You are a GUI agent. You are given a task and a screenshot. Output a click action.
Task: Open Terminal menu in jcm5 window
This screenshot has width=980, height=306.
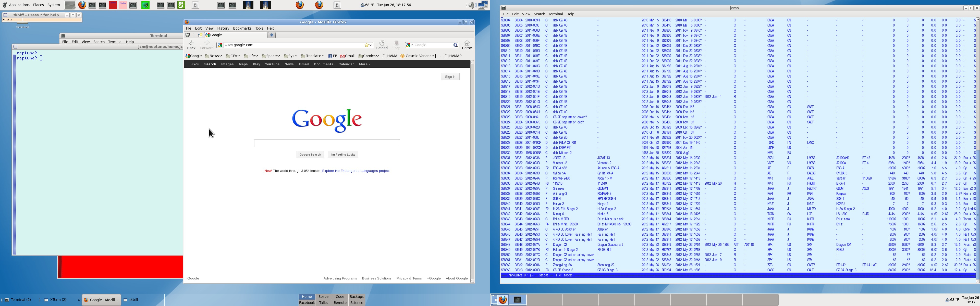(x=555, y=14)
